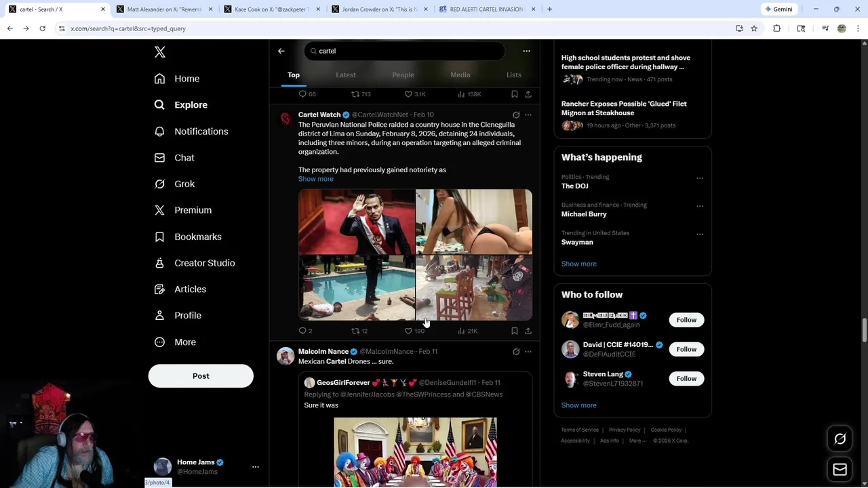Switch to the Top tab
The width and height of the screenshot is (868, 488).
(294, 75)
